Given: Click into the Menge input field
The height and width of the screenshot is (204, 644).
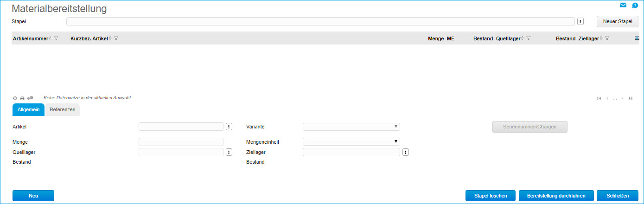Looking at the screenshot, I should coord(181,142).
